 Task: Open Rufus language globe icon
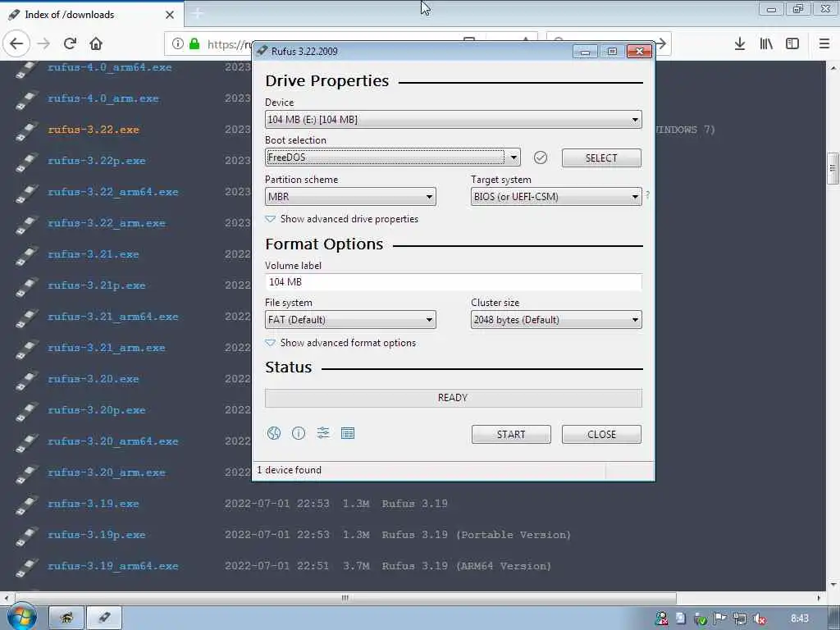coord(274,433)
